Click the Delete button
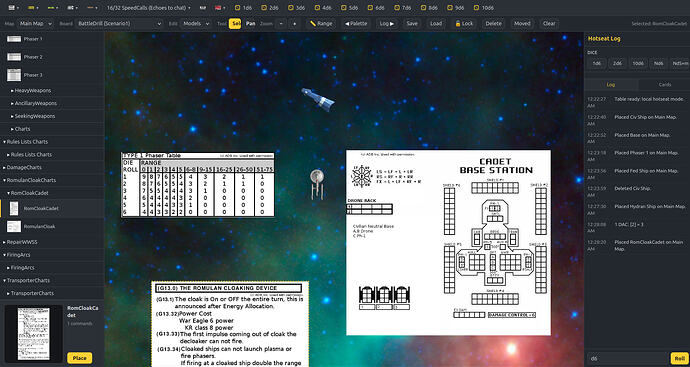The width and height of the screenshot is (690, 367). (x=493, y=23)
